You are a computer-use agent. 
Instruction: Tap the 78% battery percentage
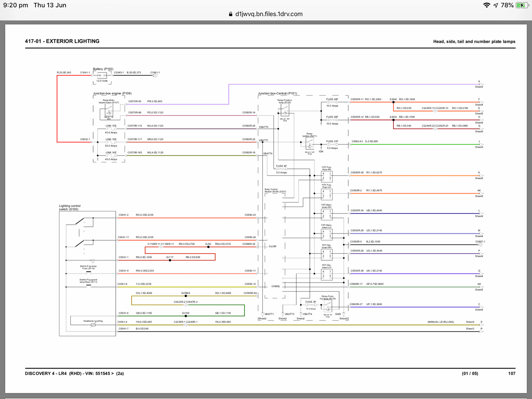coord(507,5)
